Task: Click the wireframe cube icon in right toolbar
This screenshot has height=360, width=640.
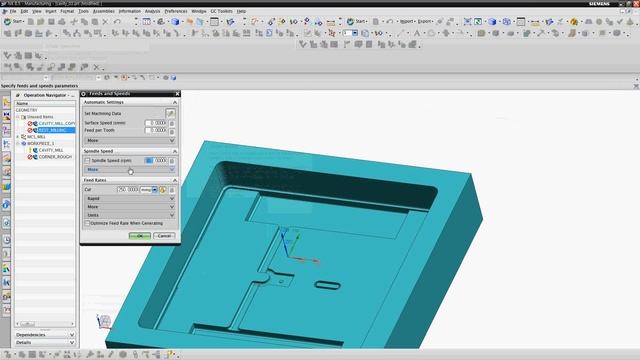Action: [507, 22]
